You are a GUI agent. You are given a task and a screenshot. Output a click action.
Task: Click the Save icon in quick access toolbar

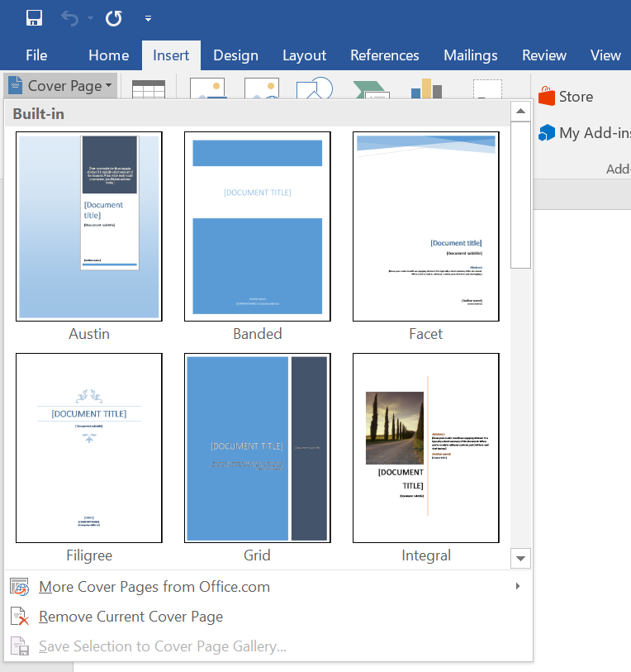(35, 17)
